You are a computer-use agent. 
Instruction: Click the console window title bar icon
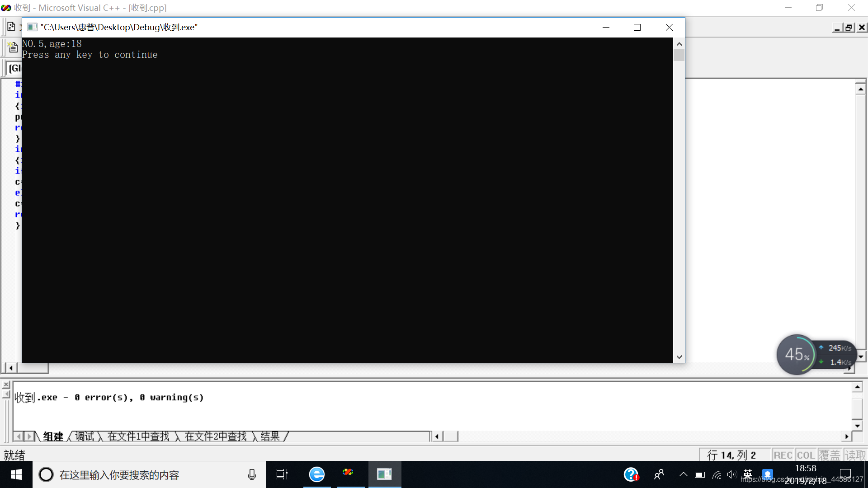coord(32,28)
